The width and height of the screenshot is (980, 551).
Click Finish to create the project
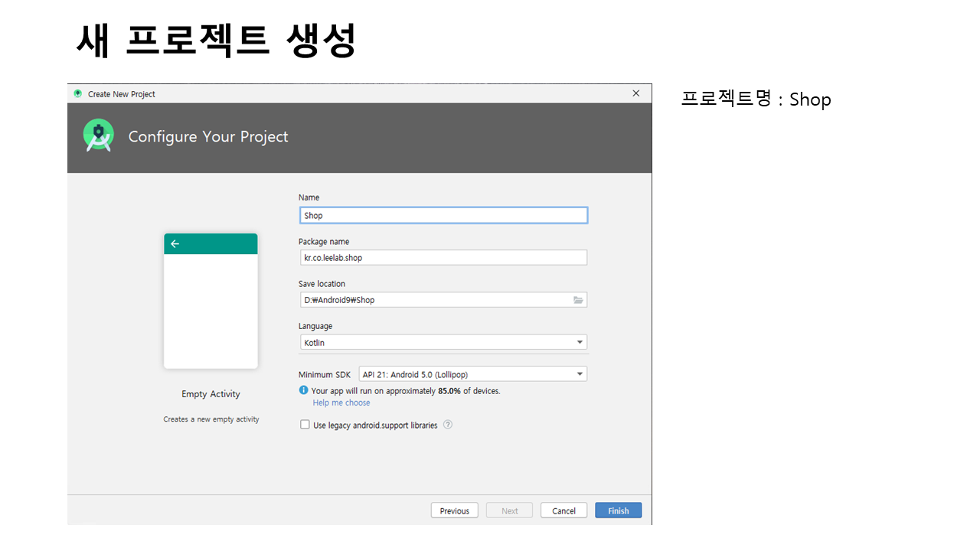click(x=618, y=510)
